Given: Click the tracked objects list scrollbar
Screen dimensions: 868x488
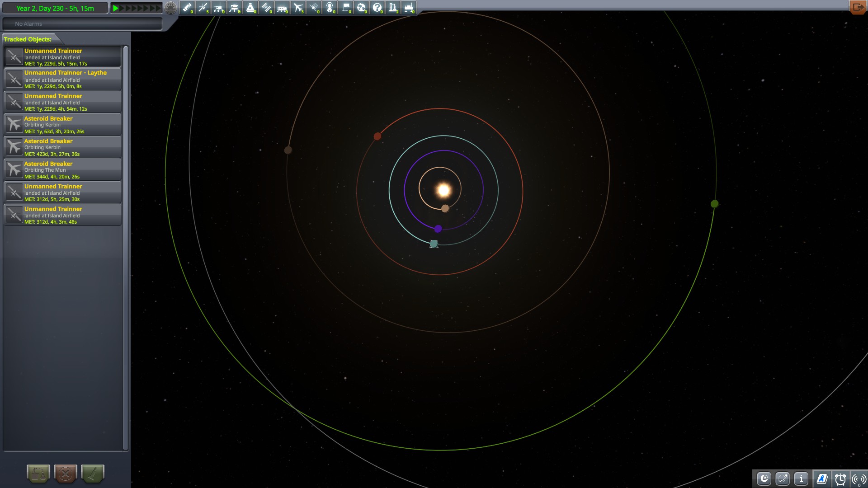Looking at the screenshot, I should pos(126,248).
